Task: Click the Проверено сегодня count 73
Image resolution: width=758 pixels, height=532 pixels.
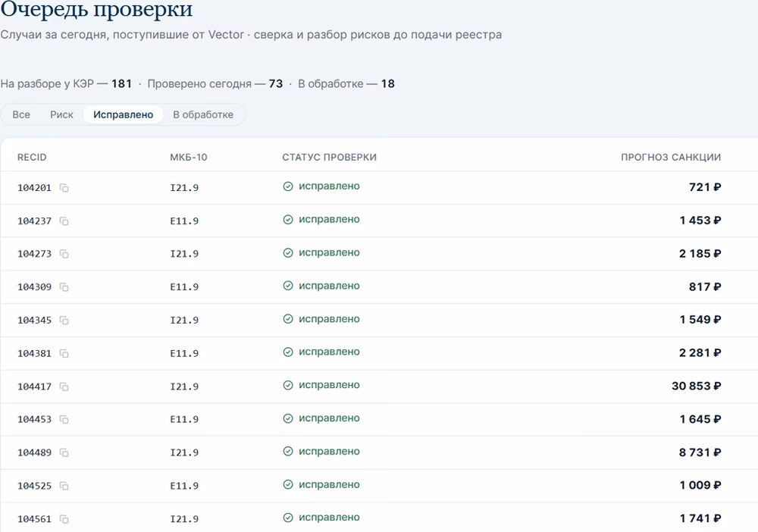Action: 276,84
